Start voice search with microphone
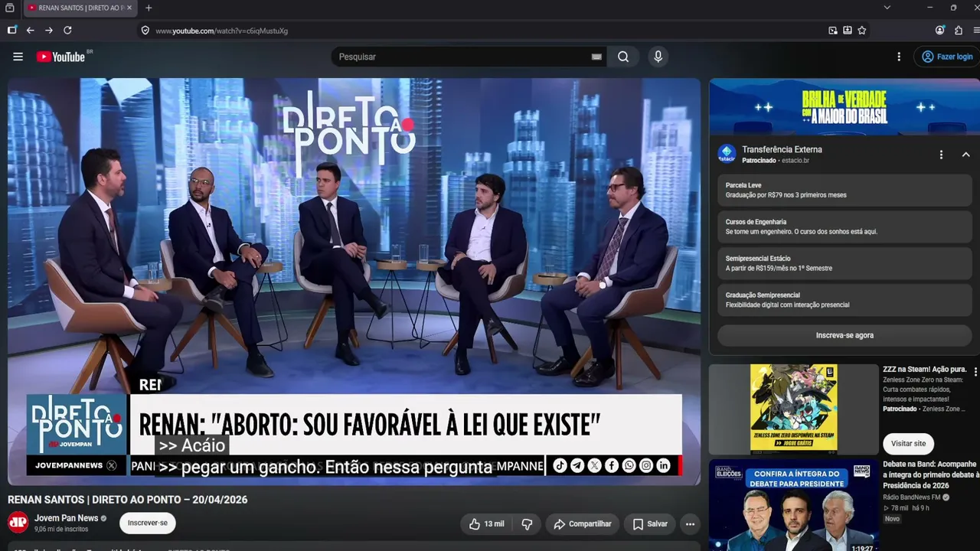Viewport: 980px width, 551px height. [658, 57]
